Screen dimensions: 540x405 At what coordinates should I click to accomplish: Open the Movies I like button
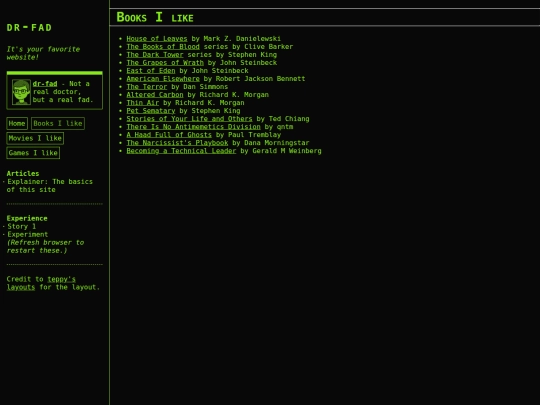[x=35, y=138]
